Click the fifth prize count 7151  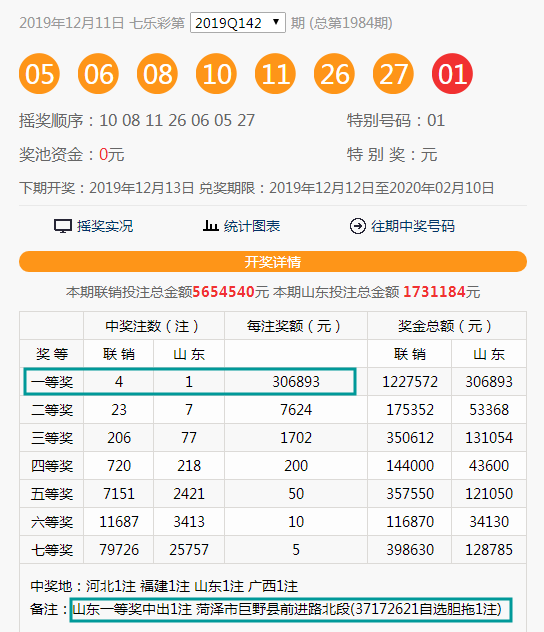click(119, 494)
